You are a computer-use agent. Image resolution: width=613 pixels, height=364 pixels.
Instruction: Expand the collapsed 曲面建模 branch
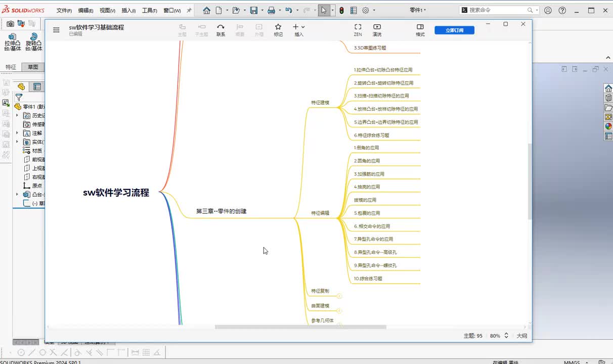click(339, 311)
